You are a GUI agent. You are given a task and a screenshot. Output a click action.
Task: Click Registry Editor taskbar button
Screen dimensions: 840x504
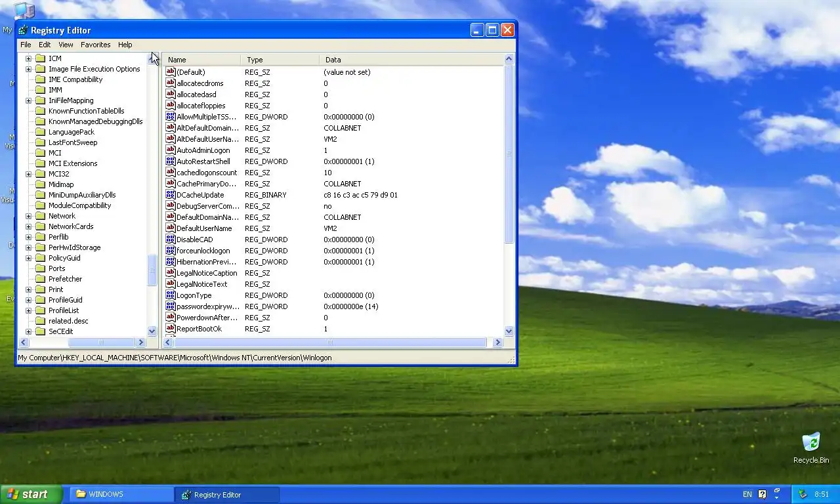pos(228,494)
